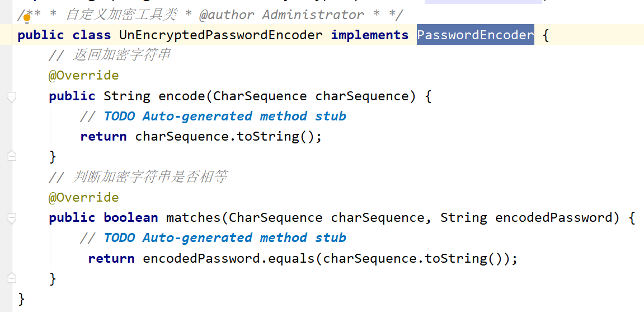Click fold end marker below matches return
This screenshot has width=644, height=312.
tap(12, 278)
